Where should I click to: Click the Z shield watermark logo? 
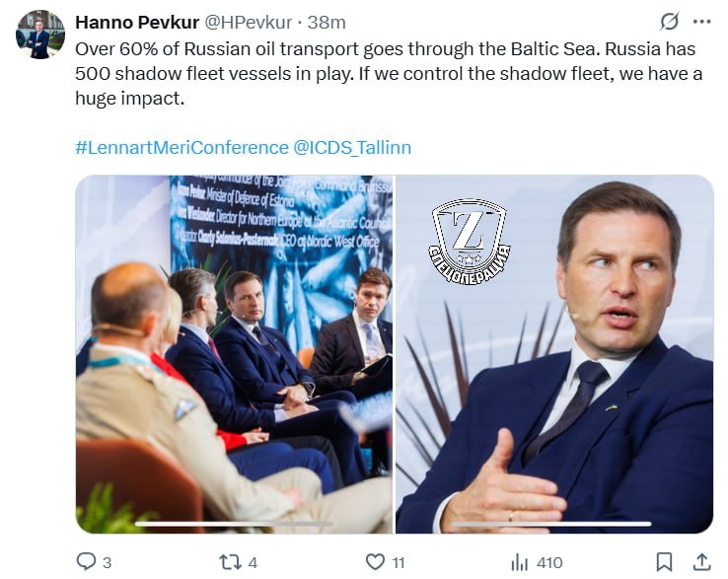click(469, 237)
